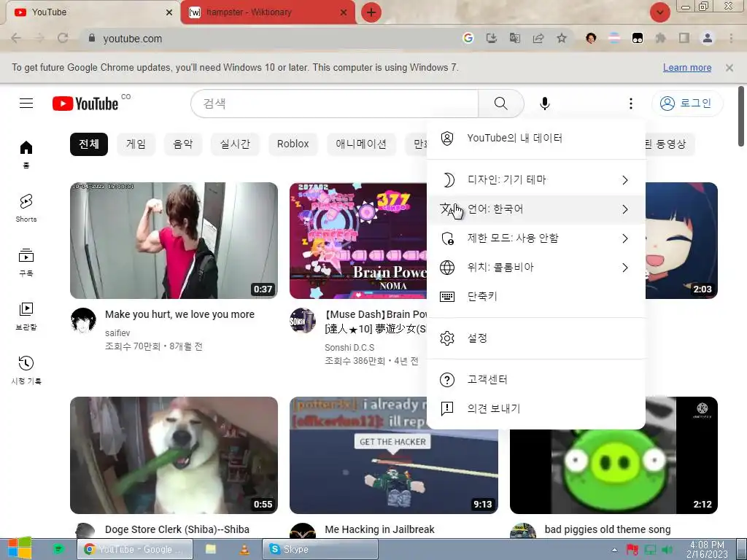
Task: Open Shorts in the sidebar
Action: point(26,208)
